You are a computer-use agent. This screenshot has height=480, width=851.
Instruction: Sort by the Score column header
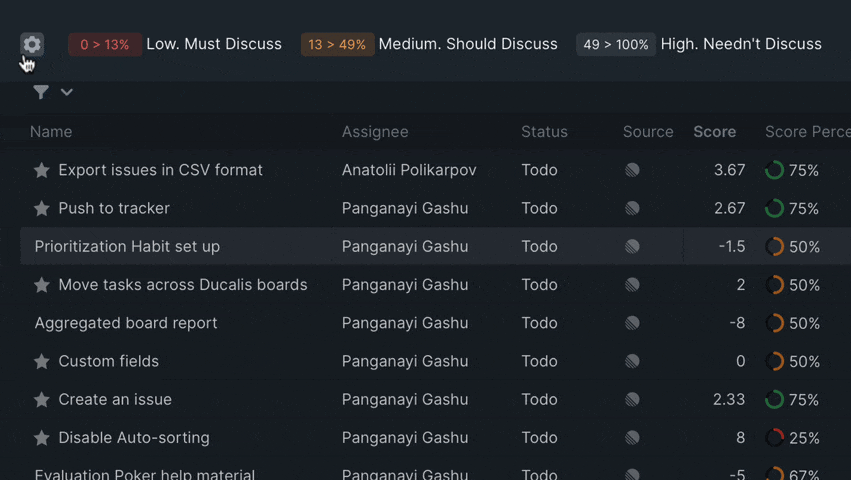pos(714,132)
